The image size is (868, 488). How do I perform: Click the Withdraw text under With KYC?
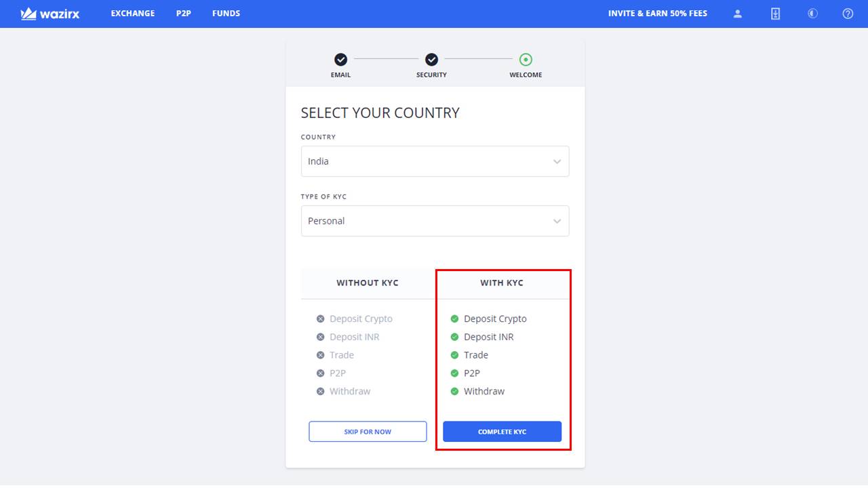[x=484, y=391]
